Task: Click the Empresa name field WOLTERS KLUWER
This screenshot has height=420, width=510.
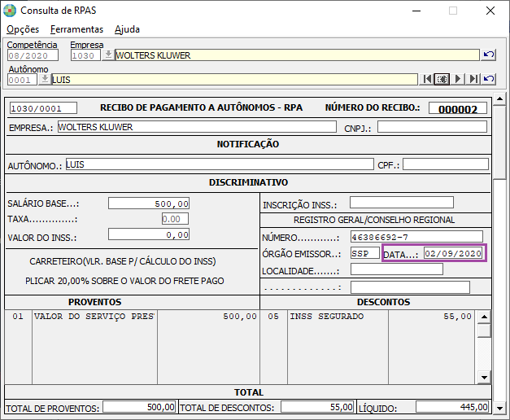Action: click(x=297, y=55)
